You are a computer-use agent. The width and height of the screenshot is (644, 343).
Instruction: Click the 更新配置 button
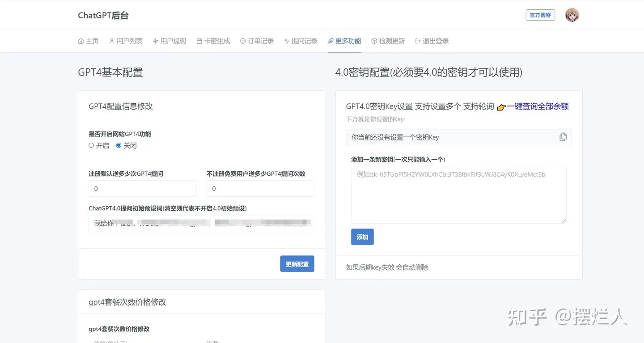(297, 264)
